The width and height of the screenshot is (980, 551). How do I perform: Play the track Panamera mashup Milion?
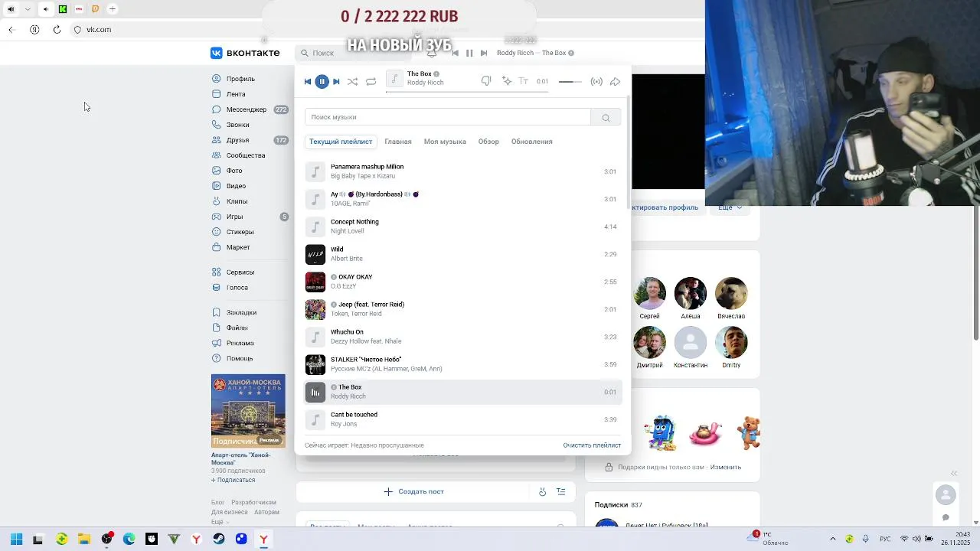click(x=463, y=171)
